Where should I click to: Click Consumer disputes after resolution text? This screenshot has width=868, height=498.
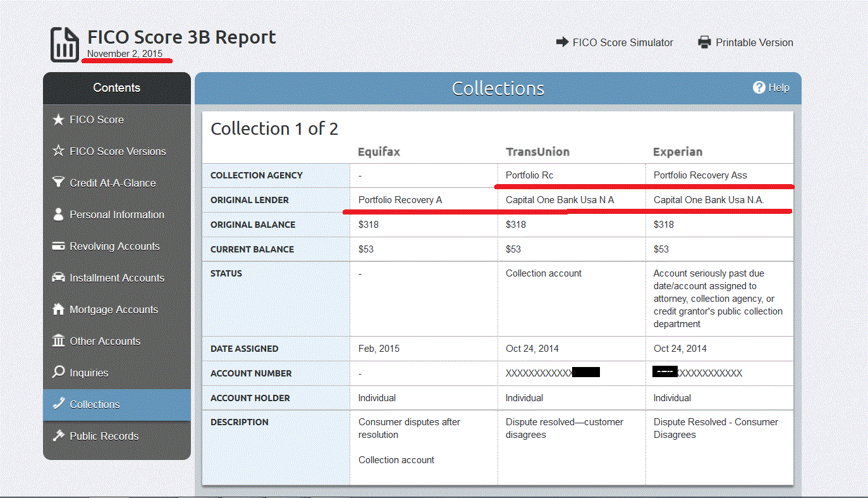coord(409,428)
